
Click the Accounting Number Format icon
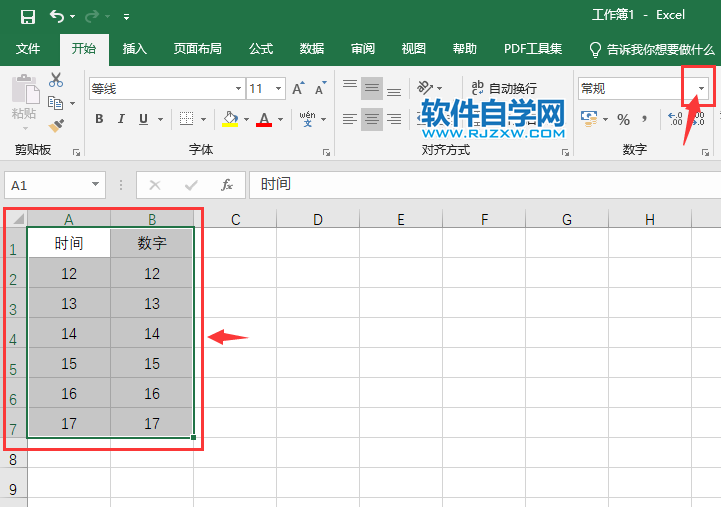tap(589, 119)
